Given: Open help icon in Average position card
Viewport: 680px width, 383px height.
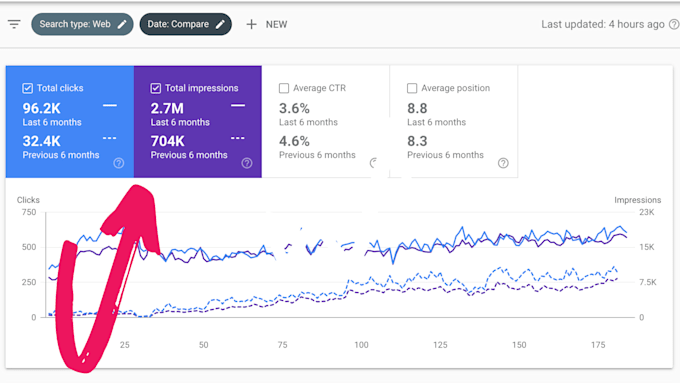Looking at the screenshot, I should (503, 163).
